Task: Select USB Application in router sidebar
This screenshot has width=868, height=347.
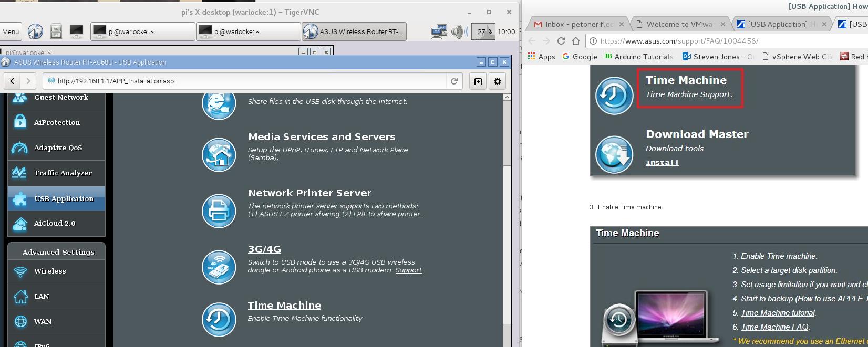Action: point(56,198)
